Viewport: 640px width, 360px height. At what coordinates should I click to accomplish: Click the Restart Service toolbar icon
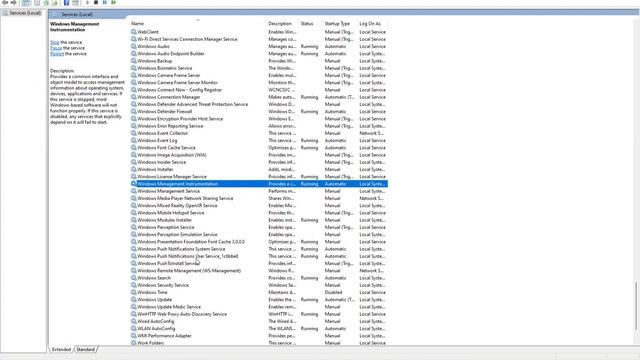coord(113,2)
